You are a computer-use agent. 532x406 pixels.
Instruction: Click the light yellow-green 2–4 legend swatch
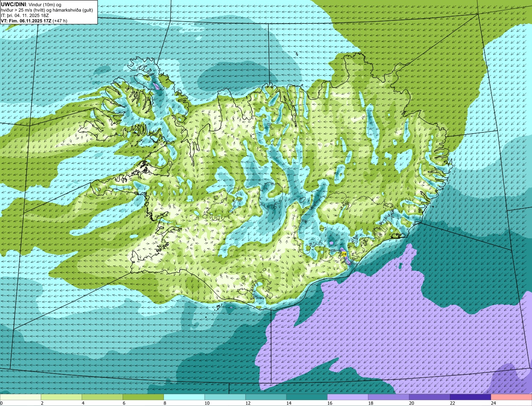pyautogui.click(x=62, y=397)
